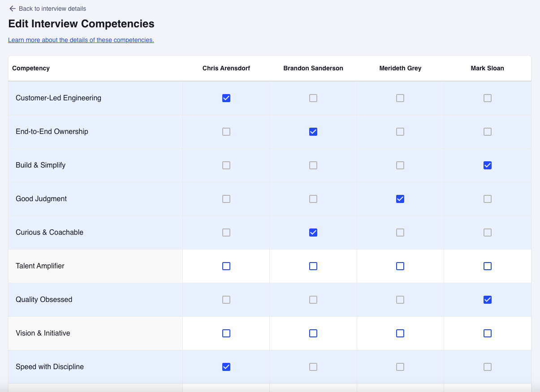The image size is (540, 392).
Task: Uncheck Speed with Discipline for Chris Arensdorf
Action: click(x=226, y=366)
